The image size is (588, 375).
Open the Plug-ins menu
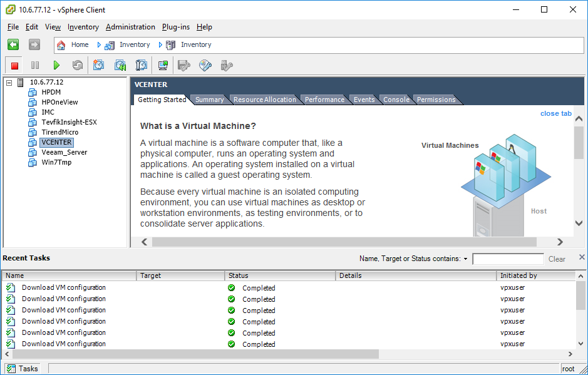tap(176, 27)
